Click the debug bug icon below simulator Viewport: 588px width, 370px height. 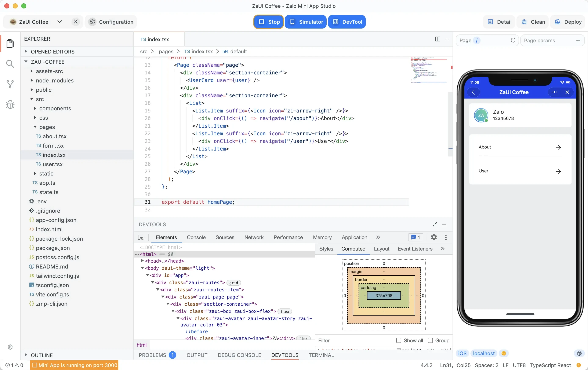click(579, 353)
